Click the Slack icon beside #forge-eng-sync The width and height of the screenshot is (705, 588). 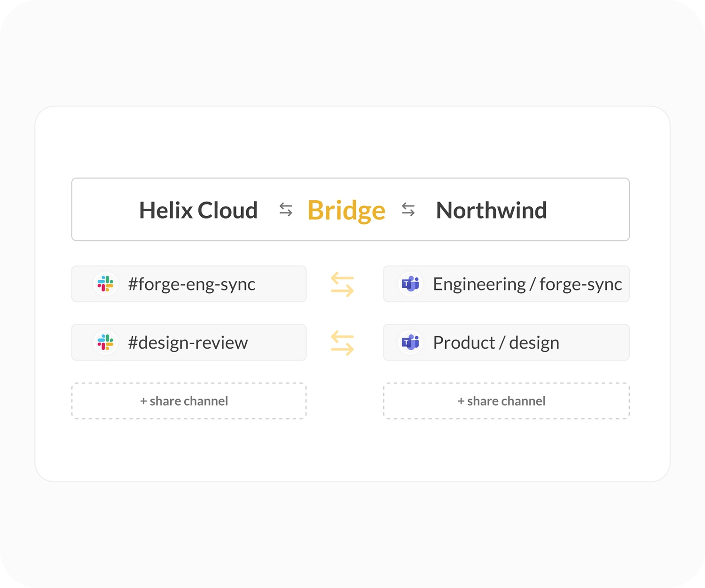pyautogui.click(x=106, y=284)
